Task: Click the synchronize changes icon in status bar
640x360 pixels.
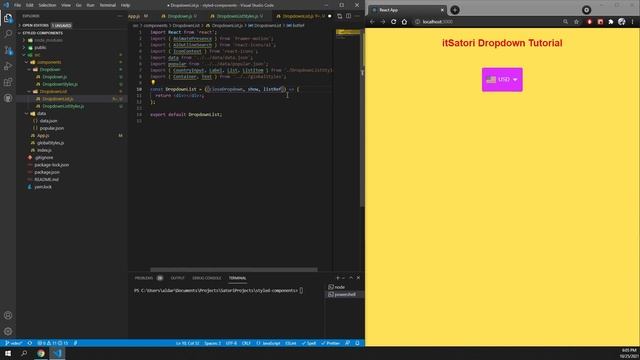Action: click(x=30, y=343)
